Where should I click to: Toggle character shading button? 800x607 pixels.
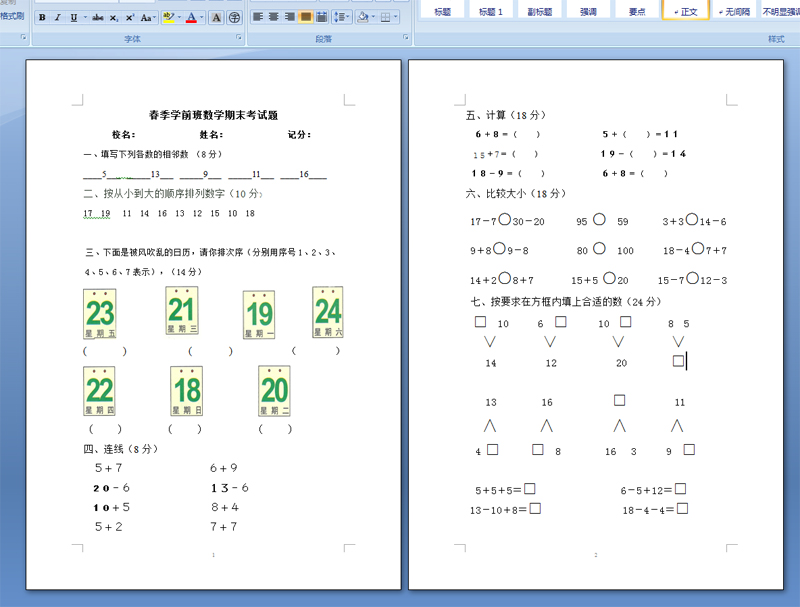click(x=216, y=17)
